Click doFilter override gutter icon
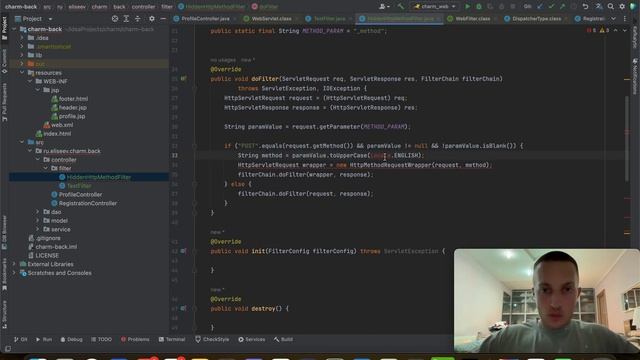This screenshot has height=360, width=640. (184, 78)
